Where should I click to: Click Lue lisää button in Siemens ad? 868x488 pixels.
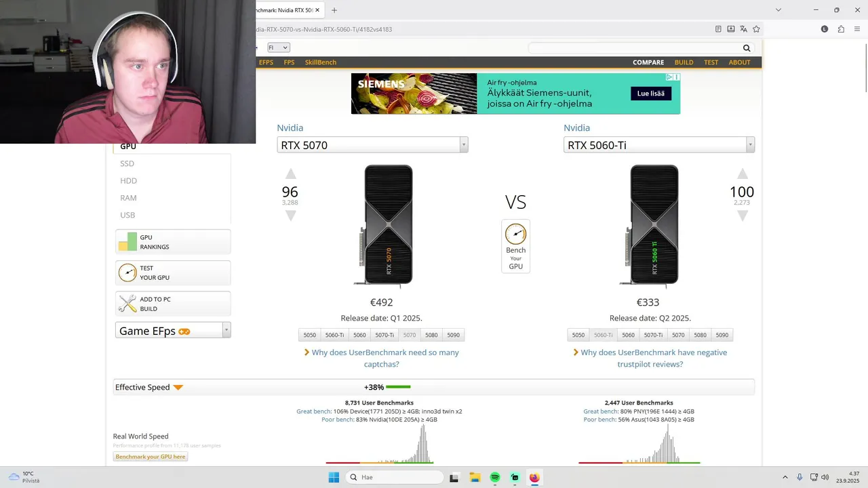(650, 94)
